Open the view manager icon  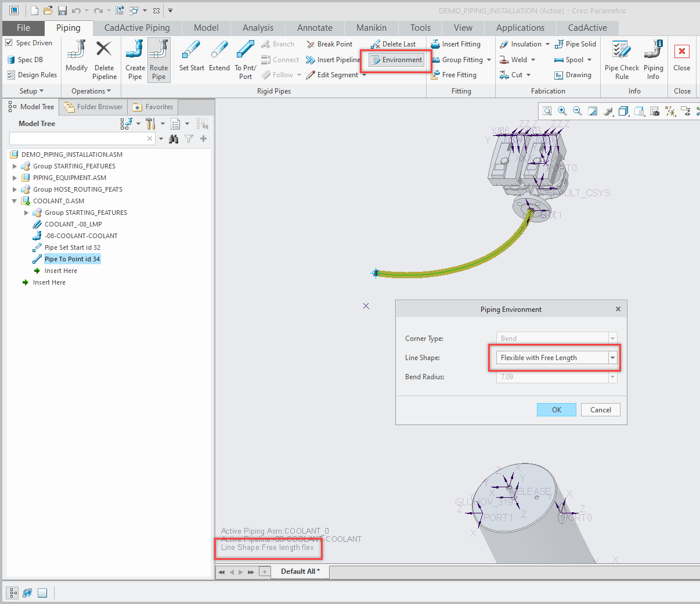coord(655,112)
